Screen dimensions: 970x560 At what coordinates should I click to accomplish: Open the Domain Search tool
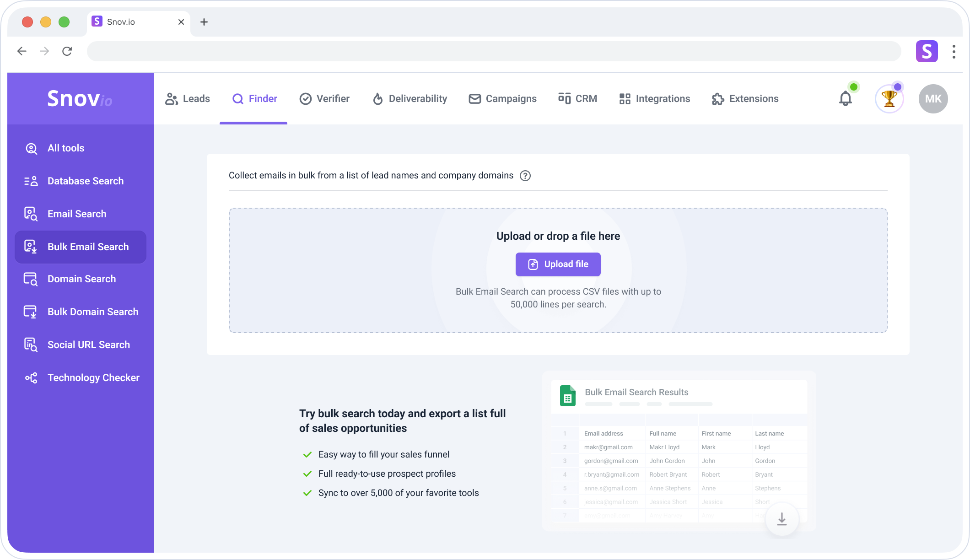(81, 279)
